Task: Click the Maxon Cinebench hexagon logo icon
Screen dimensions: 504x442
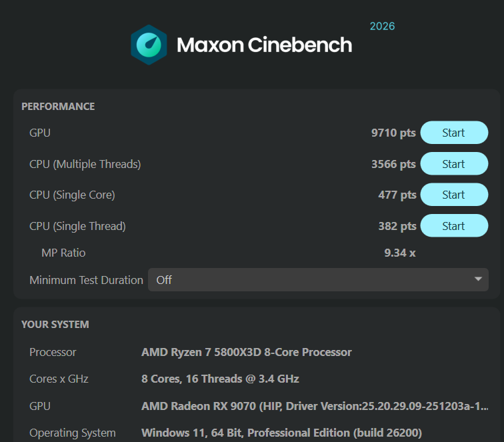Action: coord(149,45)
